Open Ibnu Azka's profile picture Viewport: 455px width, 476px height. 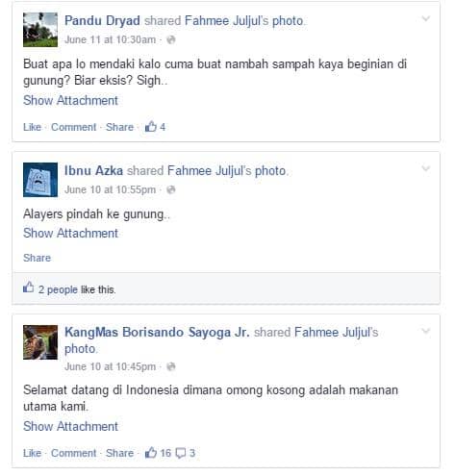(x=40, y=180)
